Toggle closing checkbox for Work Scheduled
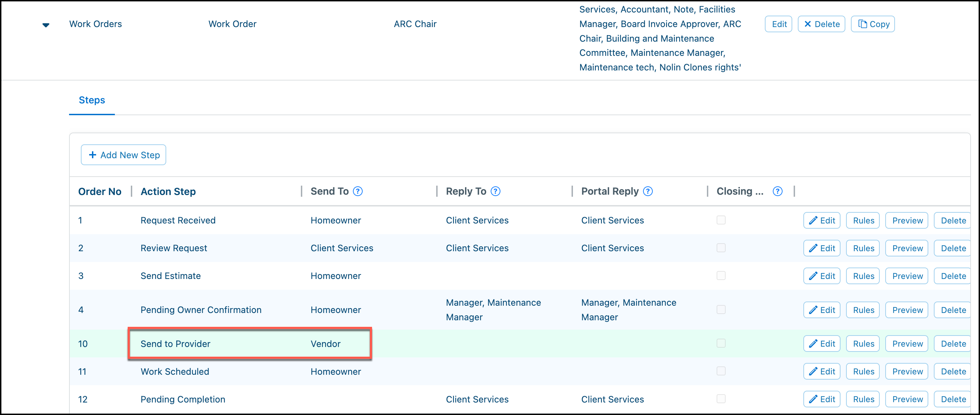980x415 pixels. coord(721,371)
